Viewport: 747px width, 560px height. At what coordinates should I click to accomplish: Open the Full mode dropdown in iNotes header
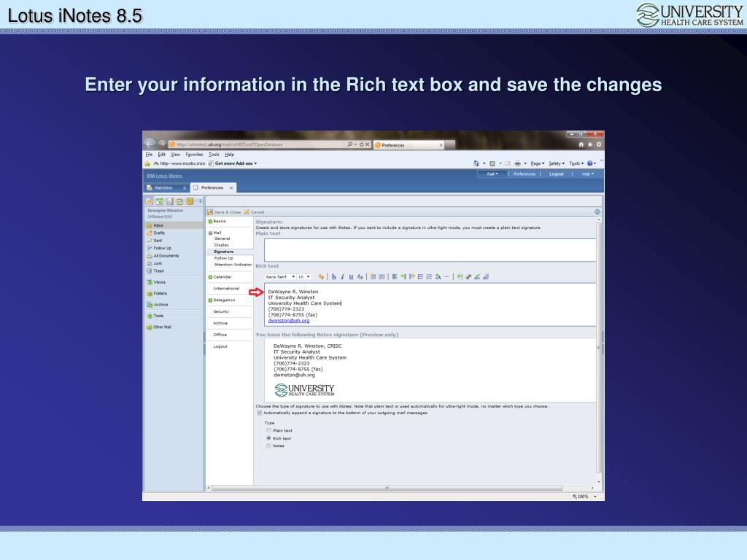click(492, 174)
